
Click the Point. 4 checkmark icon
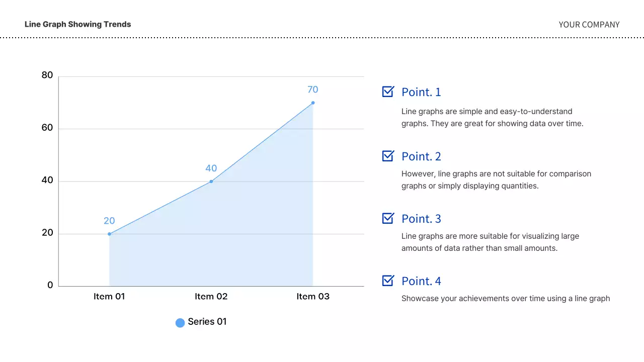(x=388, y=281)
